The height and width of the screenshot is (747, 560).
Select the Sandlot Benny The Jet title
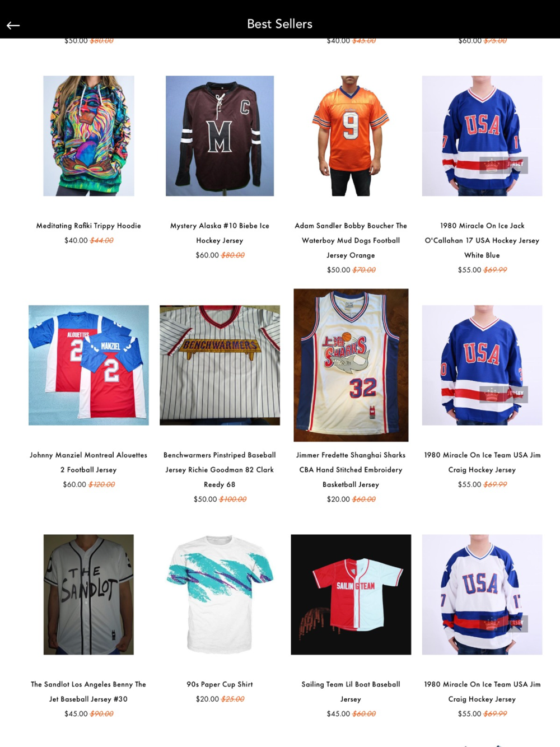point(88,692)
